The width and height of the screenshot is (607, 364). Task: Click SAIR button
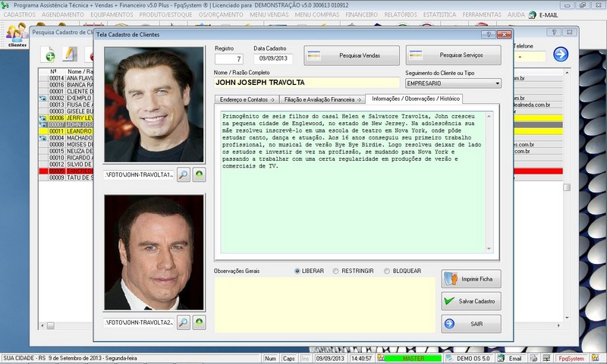point(471,324)
